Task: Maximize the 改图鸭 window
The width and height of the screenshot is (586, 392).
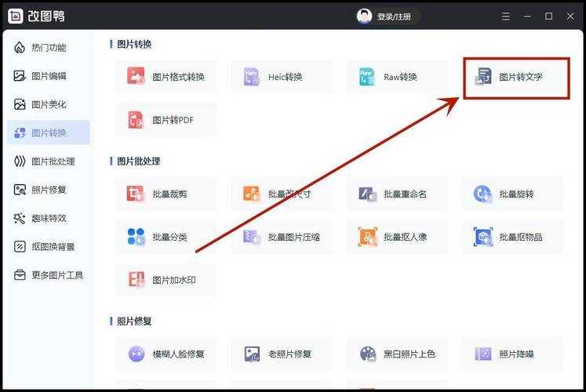Action: pos(548,16)
